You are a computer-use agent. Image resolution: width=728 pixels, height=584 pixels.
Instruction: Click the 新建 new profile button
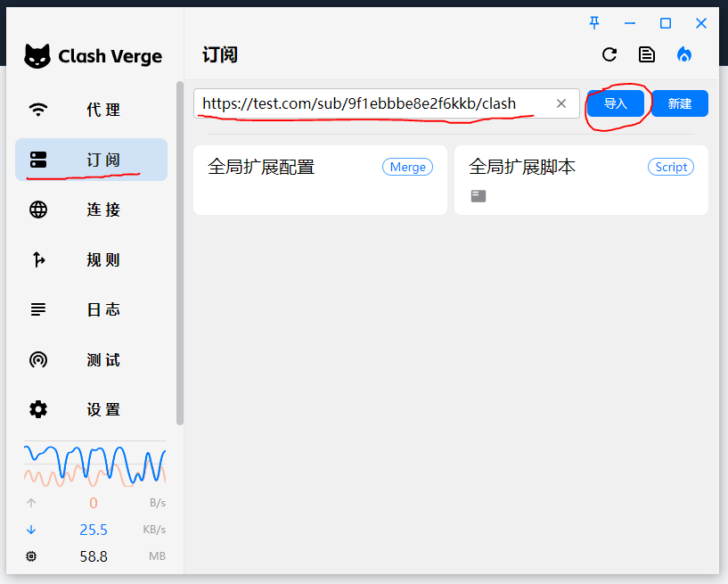click(x=679, y=103)
